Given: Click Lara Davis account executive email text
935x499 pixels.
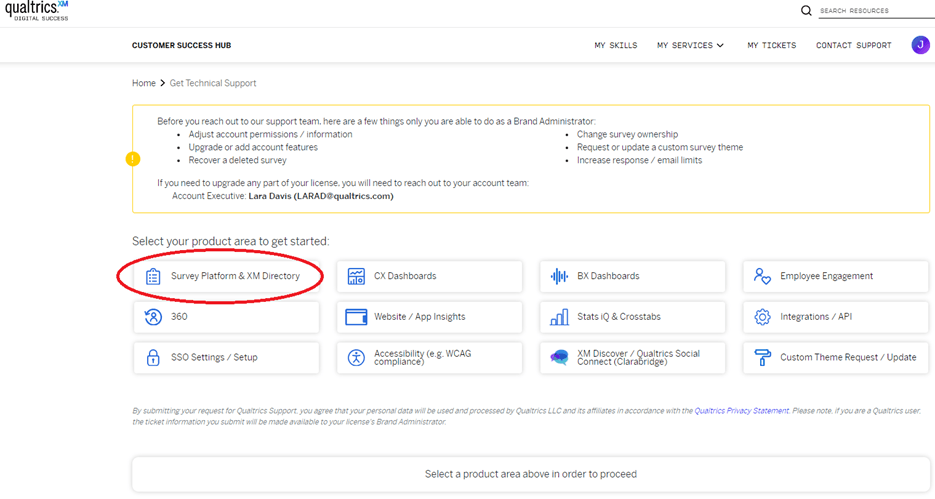Looking at the screenshot, I should pos(321,196).
